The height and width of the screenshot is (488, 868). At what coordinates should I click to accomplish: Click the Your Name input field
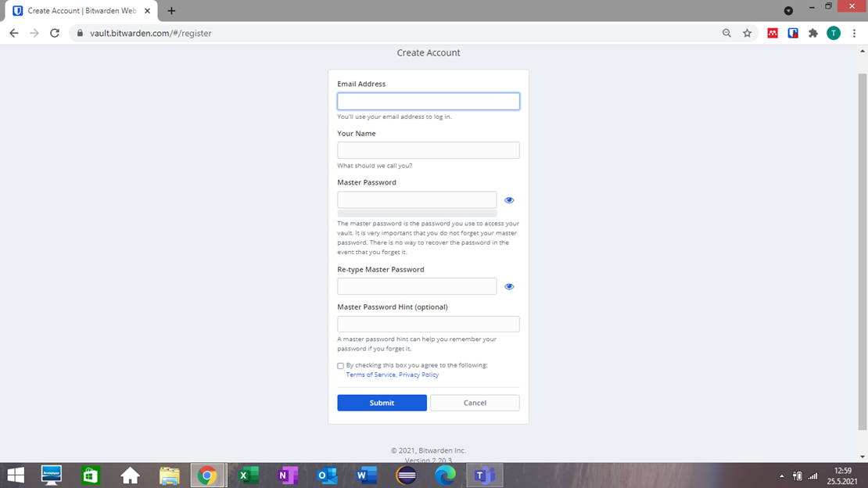click(x=428, y=150)
